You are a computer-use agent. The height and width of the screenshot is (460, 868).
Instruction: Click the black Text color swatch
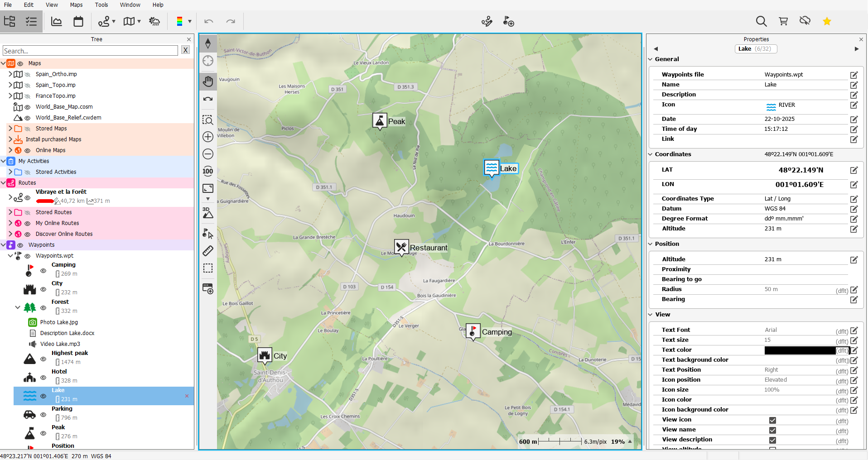[800, 350]
